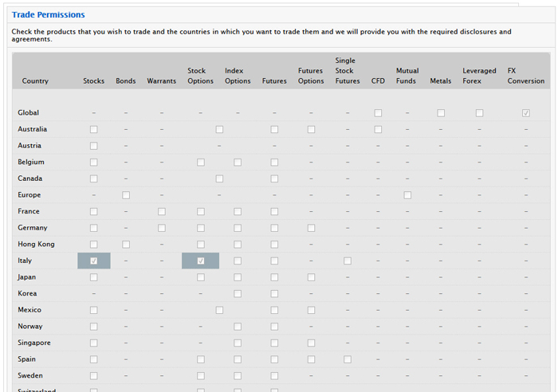Select Australia Stocks checkbox

click(x=93, y=129)
